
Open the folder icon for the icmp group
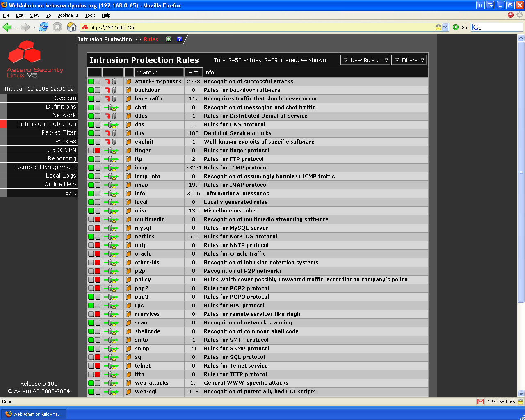point(128,168)
